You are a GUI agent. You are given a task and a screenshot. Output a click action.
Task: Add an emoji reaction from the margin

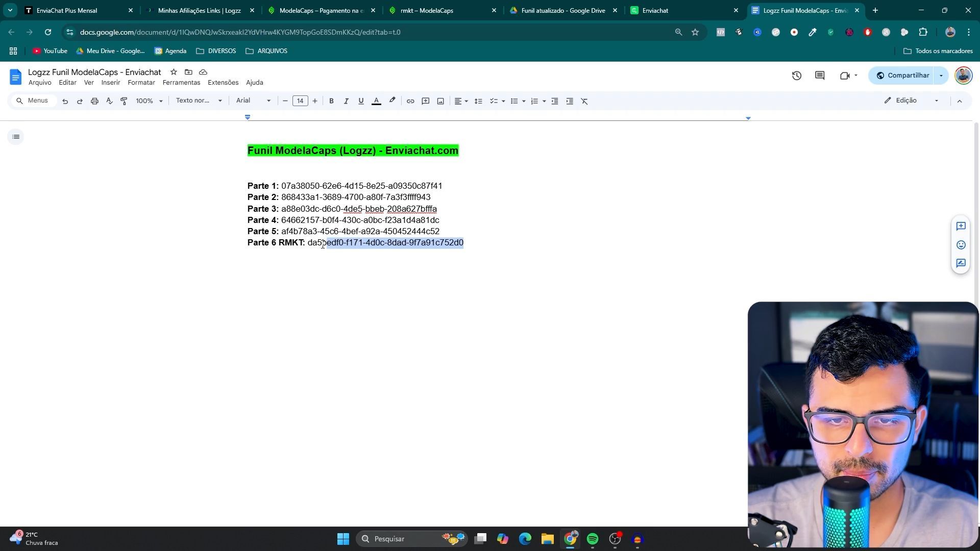(x=961, y=245)
